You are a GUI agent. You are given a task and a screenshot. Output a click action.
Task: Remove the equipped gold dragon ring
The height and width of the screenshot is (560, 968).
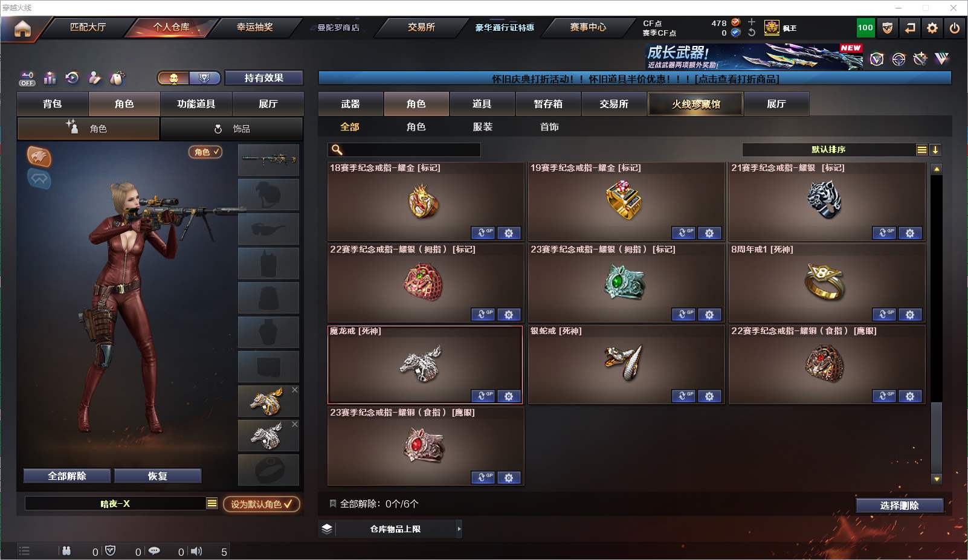coord(295,390)
